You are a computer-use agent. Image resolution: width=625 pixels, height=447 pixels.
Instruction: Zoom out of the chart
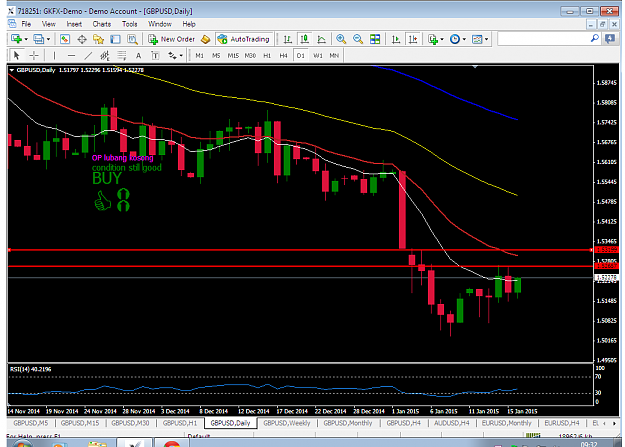point(358,39)
